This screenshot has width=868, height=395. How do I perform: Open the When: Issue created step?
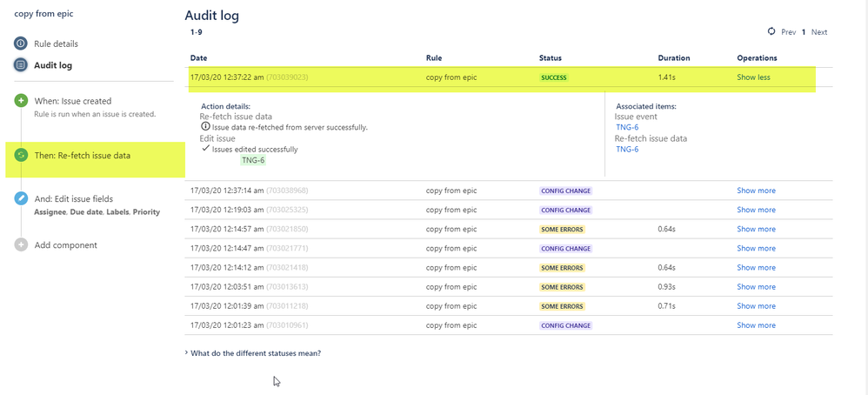click(x=73, y=101)
